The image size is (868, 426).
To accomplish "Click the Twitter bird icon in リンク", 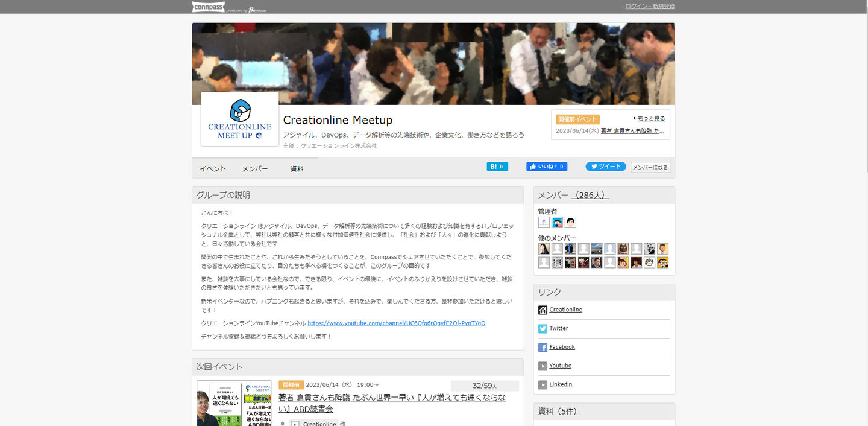I will click(542, 329).
